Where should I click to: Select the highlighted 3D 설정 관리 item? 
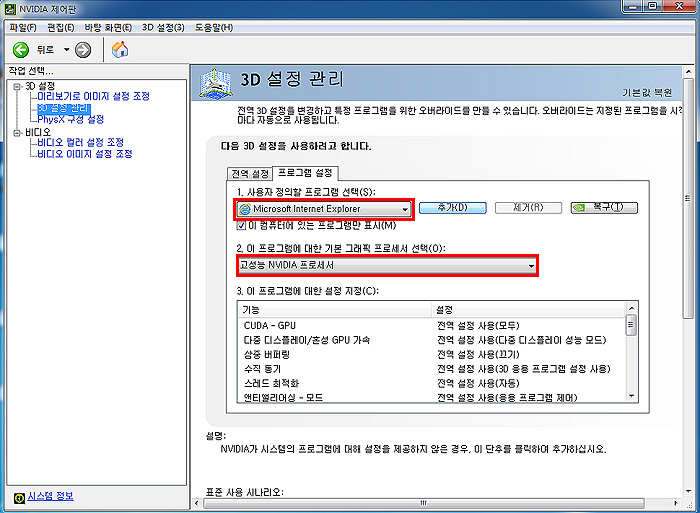(64, 108)
